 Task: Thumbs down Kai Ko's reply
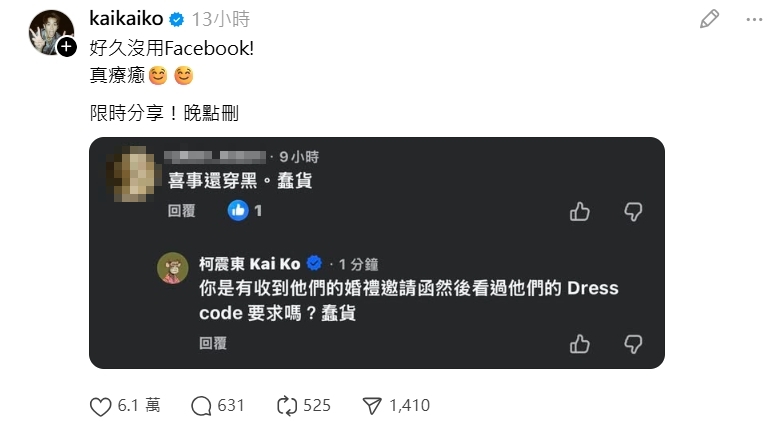coord(633,344)
